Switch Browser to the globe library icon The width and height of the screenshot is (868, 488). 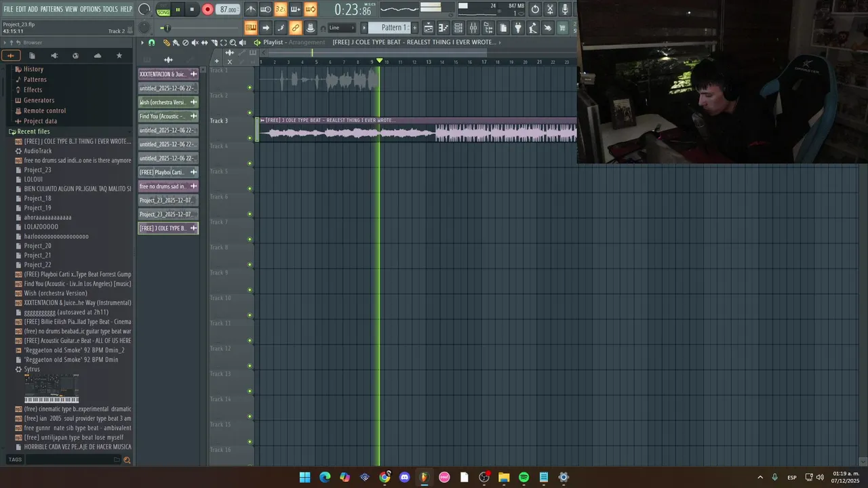pyautogui.click(x=75, y=56)
